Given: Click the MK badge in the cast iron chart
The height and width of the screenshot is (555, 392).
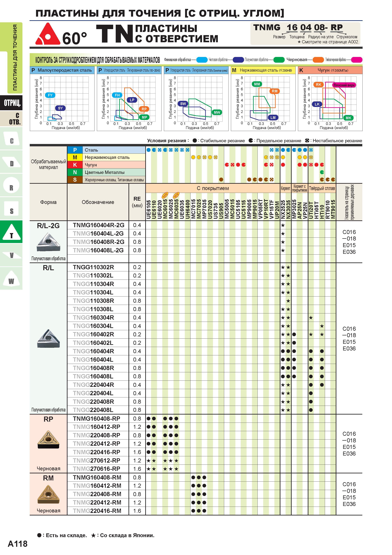Looking at the screenshot, I should (349, 118).
